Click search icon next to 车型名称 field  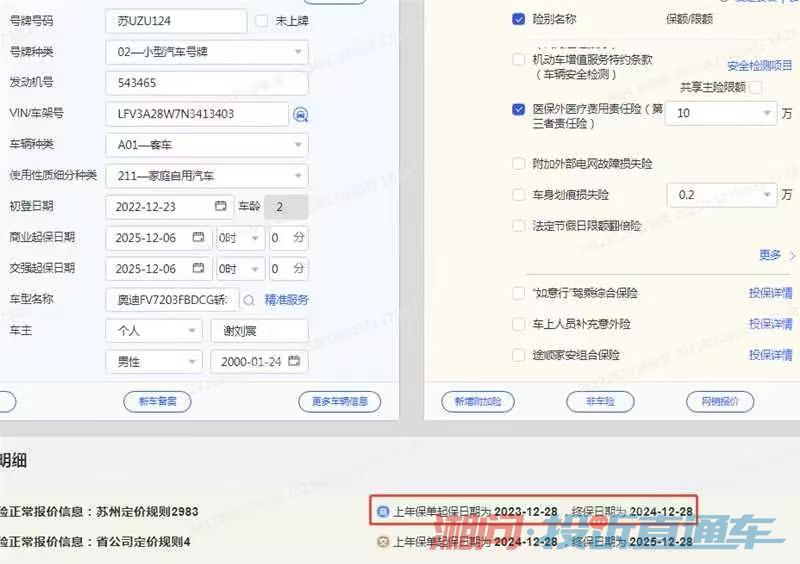[249, 300]
